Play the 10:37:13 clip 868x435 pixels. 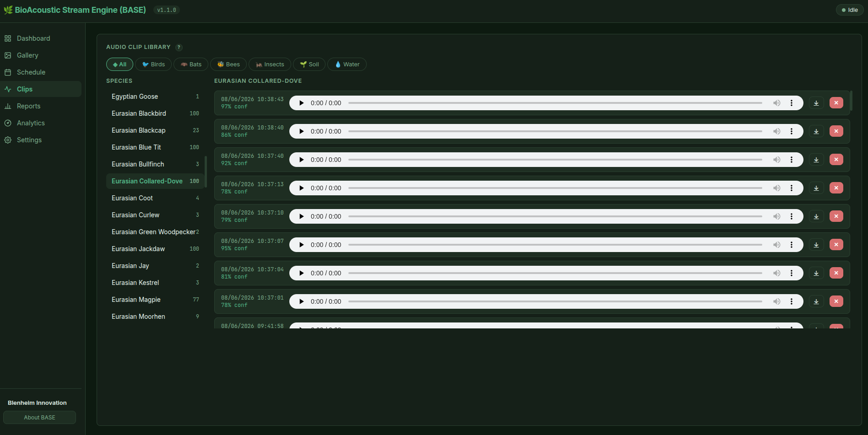[301, 188]
